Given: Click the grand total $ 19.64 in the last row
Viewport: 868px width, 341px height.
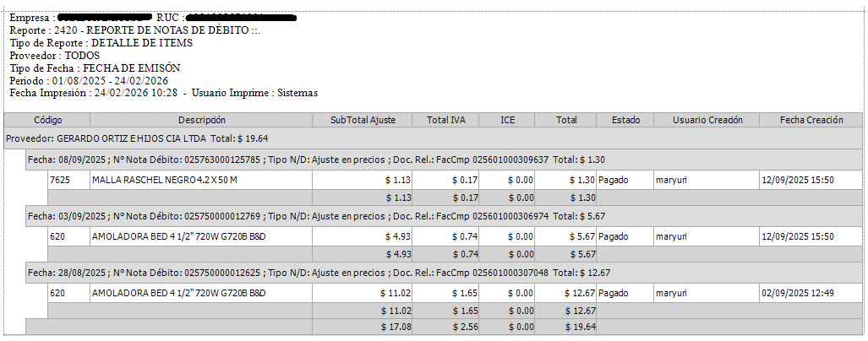Looking at the screenshot, I should [x=580, y=326].
